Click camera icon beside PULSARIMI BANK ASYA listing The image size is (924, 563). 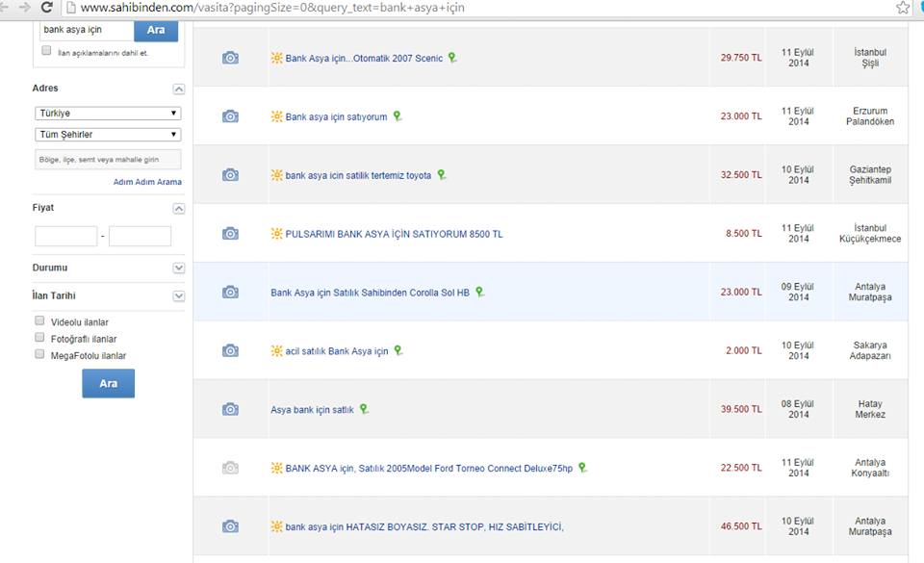pyautogui.click(x=230, y=233)
